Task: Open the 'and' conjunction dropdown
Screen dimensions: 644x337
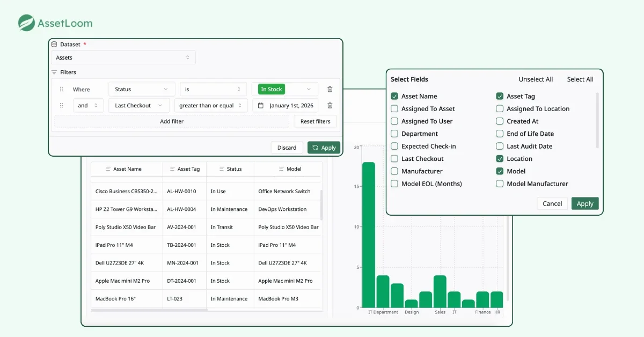Action: 88,105
